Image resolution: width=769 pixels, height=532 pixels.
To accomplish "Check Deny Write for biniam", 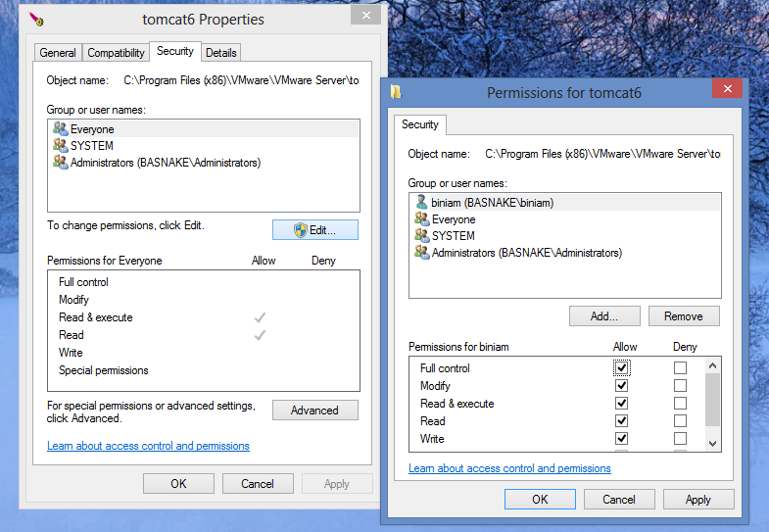I will (x=680, y=438).
